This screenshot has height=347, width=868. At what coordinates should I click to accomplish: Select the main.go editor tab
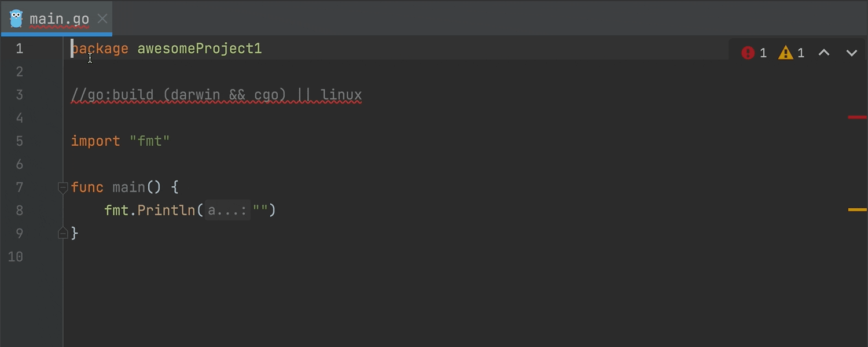pos(59,19)
